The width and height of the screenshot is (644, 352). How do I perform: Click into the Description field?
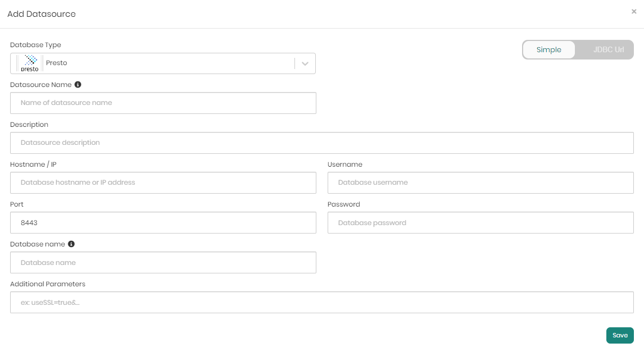pos(321,143)
